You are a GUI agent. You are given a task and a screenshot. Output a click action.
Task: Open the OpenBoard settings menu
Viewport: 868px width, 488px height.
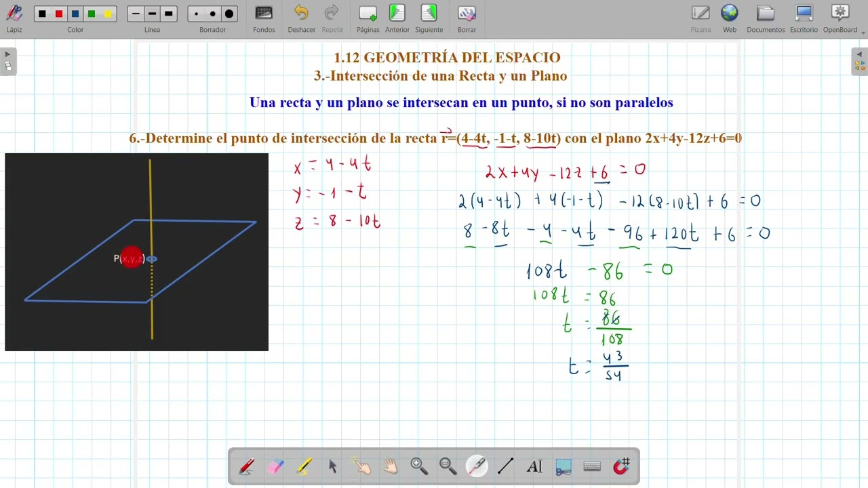(x=840, y=18)
